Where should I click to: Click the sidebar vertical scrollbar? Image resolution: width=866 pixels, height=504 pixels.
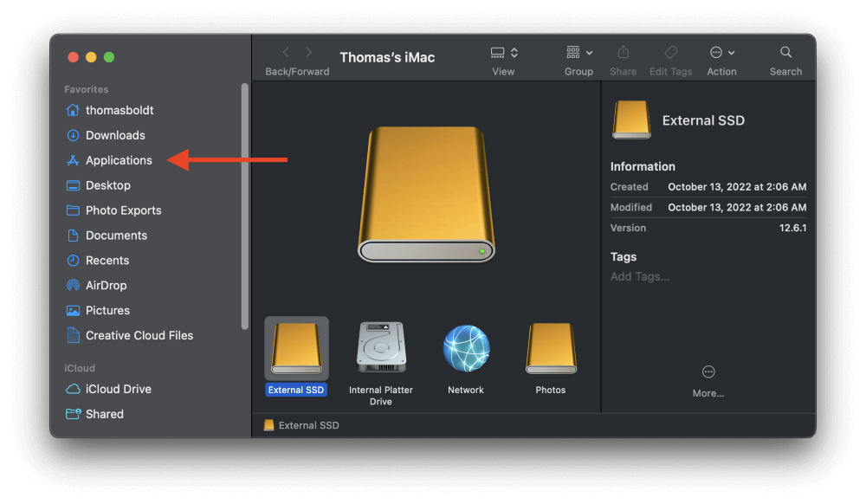245,206
